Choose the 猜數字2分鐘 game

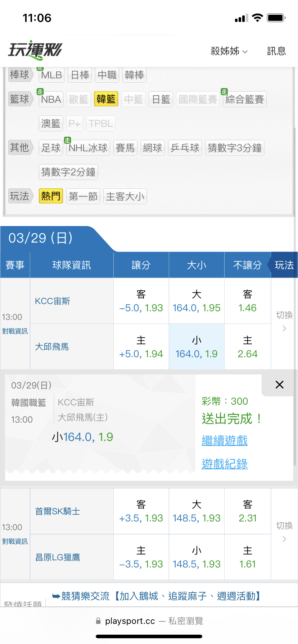click(x=68, y=172)
